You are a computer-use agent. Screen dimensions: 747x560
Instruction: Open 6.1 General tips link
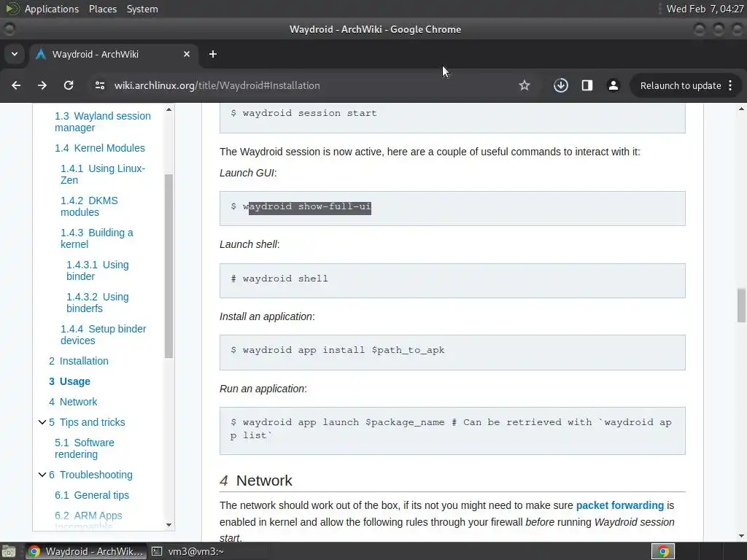point(92,495)
